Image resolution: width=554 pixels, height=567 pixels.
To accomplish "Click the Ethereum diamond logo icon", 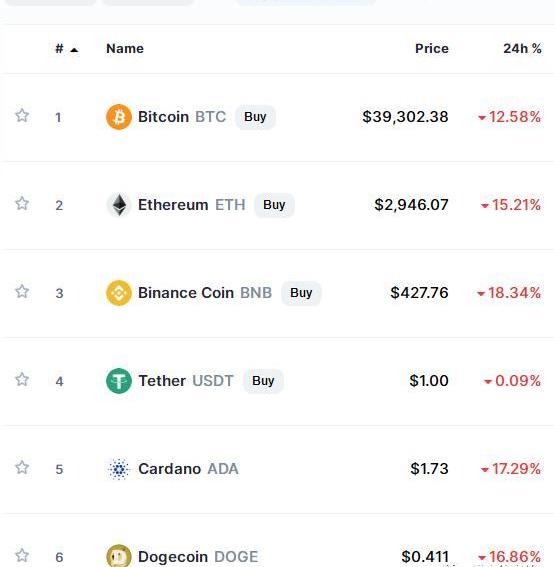I will [x=119, y=205].
